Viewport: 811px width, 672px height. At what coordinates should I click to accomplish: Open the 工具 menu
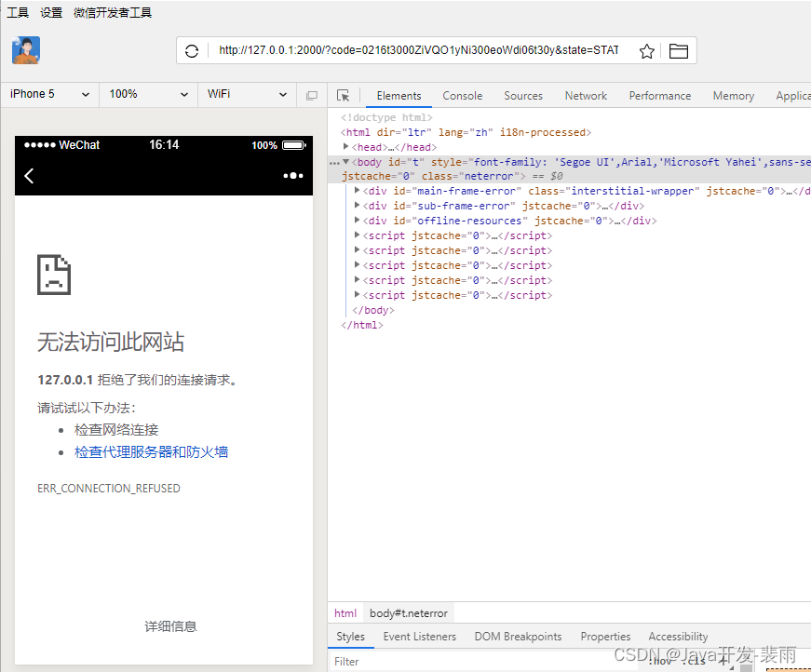[x=18, y=12]
